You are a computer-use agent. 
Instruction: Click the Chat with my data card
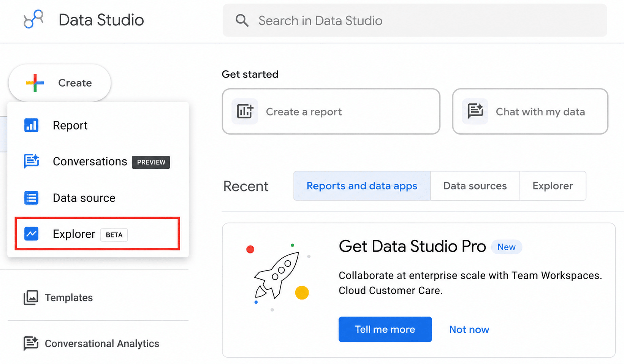coord(530,111)
